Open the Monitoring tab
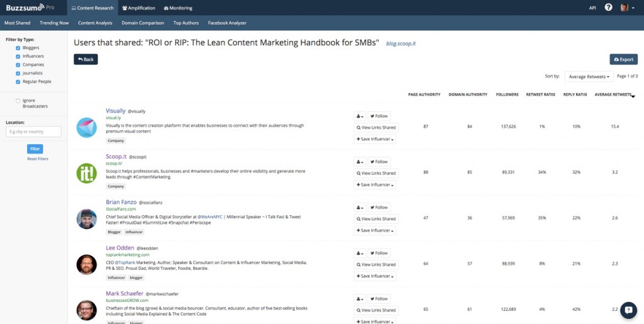 click(x=178, y=8)
